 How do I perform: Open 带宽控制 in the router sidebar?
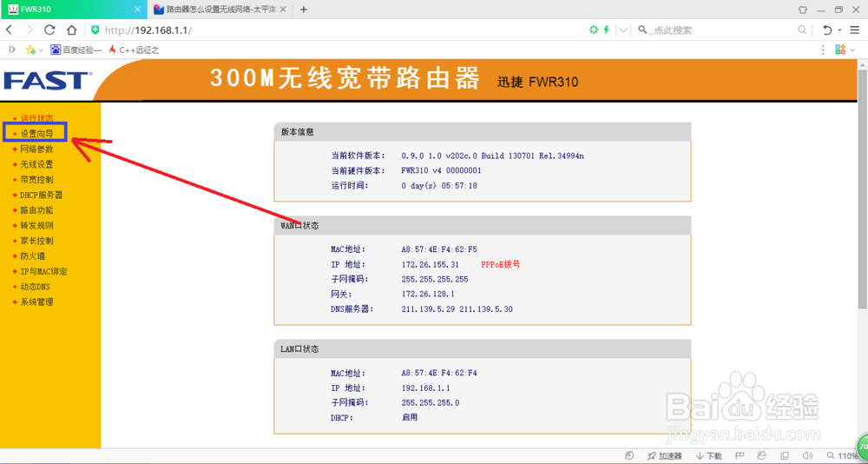tap(36, 180)
